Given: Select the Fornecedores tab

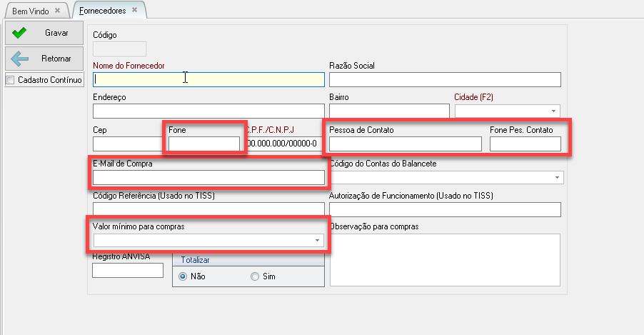Looking at the screenshot, I should pyautogui.click(x=102, y=11).
